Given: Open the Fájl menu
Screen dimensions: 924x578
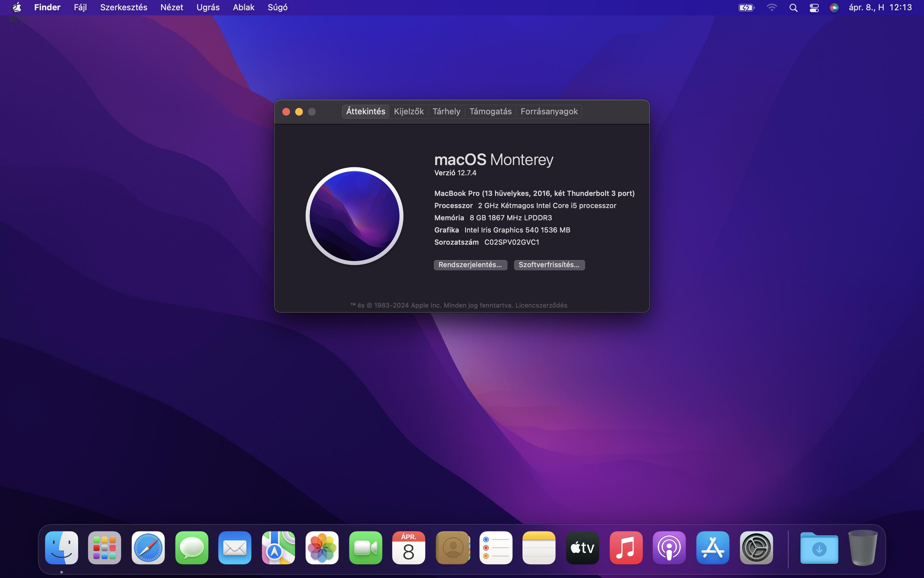Looking at the screenshot, I should pyautogui.click(x=80, y=7).
